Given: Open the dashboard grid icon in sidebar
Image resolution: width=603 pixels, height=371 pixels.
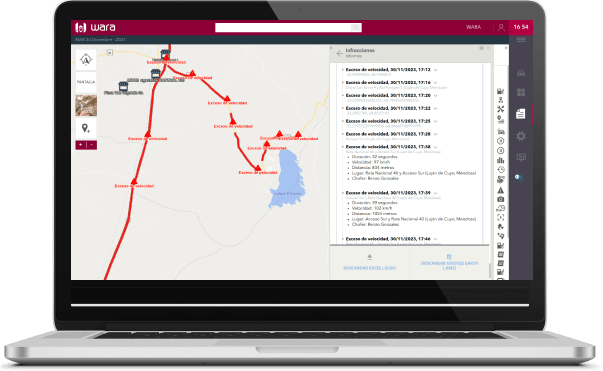Looking at the screenshot, I should 521,93.
